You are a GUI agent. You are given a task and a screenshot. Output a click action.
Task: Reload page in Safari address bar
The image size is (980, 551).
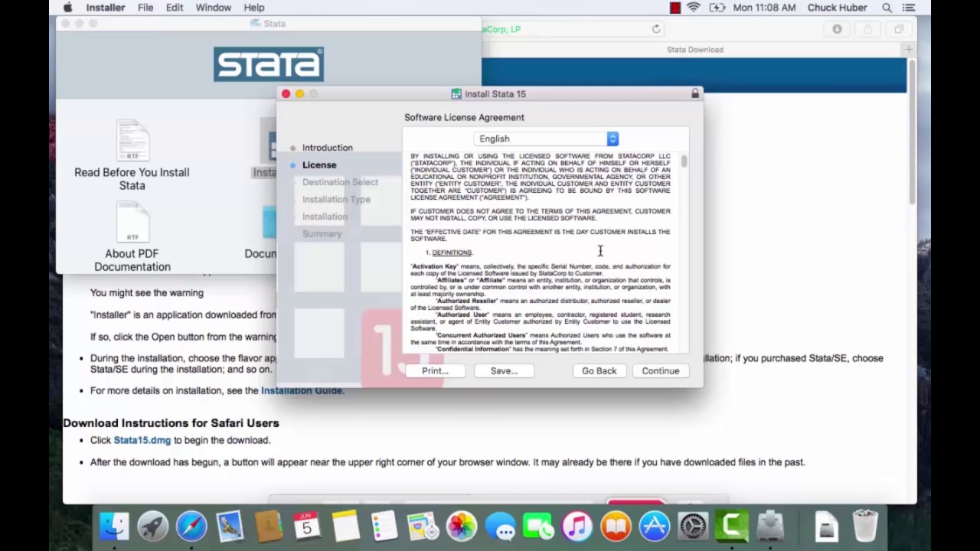[x=656, y=29]
